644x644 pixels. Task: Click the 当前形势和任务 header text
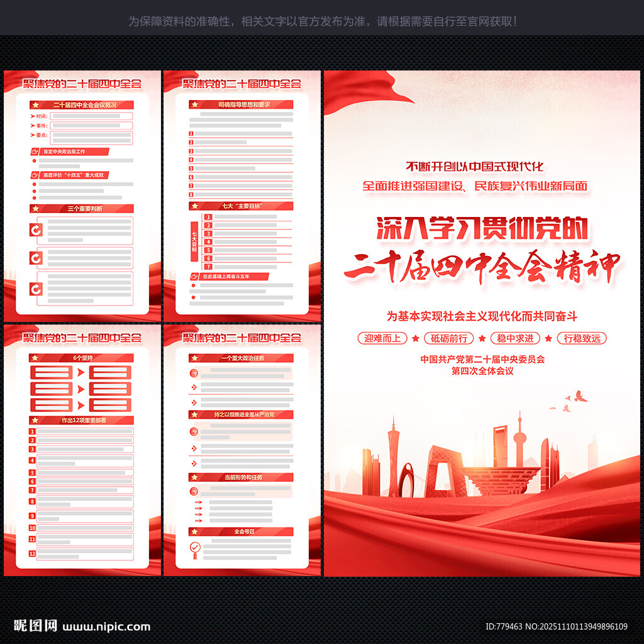pyautogui.click(x=243, y=477)
